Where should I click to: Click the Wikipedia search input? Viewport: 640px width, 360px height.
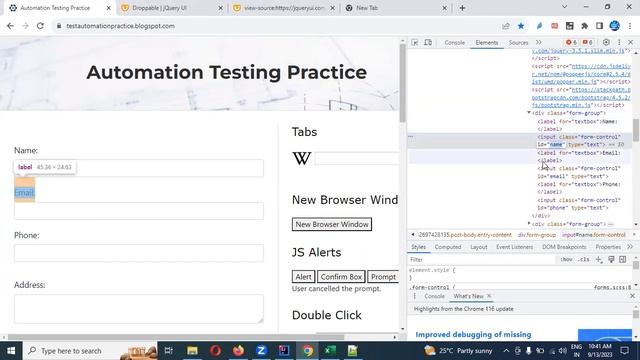click(x=357, y=158)
